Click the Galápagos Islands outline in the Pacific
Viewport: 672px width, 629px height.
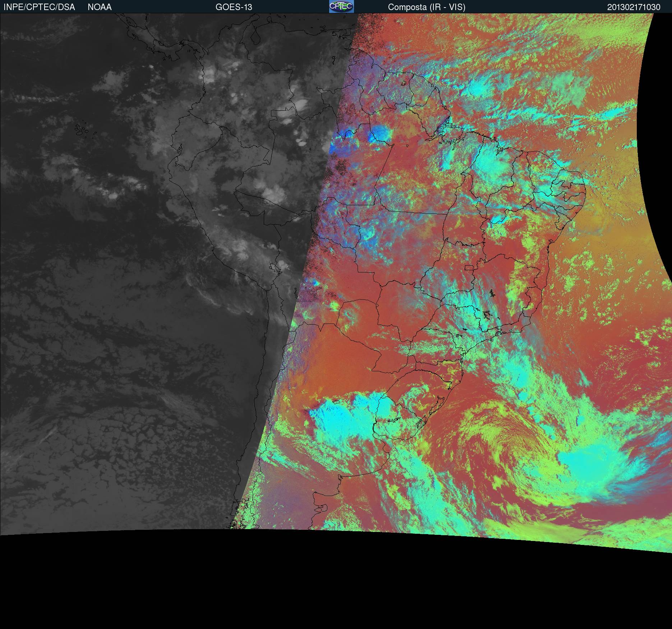click(83, 130)
